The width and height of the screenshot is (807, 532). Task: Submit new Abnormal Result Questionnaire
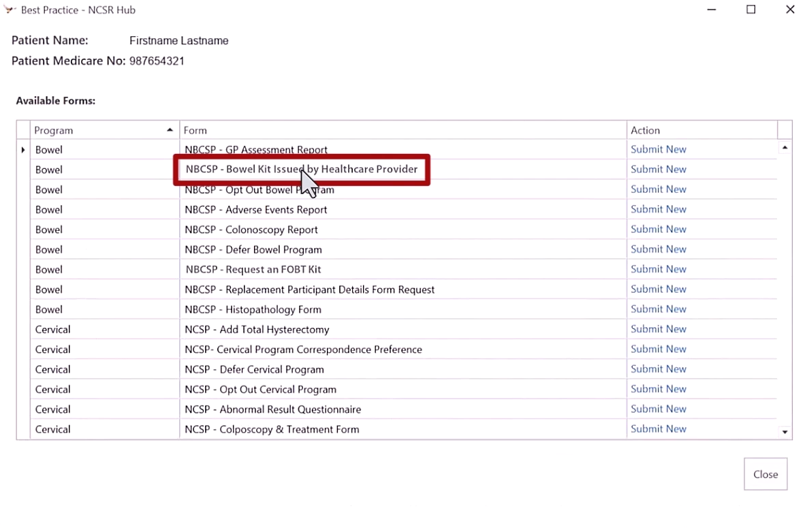[x=659, y=409]
